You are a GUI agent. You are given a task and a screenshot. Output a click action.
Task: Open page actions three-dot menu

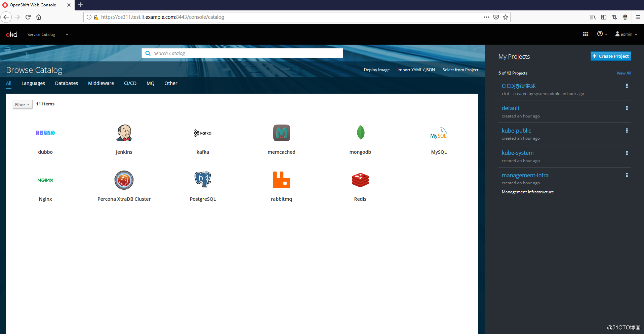point(487,17)
